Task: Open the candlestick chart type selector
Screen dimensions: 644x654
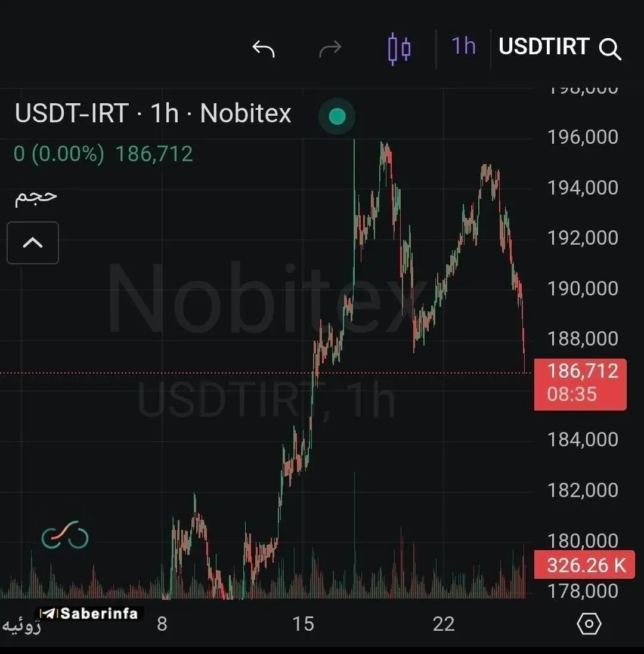Action: 399,49
